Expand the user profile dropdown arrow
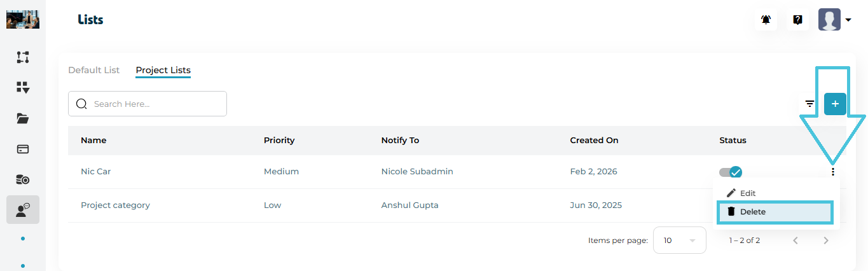The image size is (868, 271). tap(848, 20)
